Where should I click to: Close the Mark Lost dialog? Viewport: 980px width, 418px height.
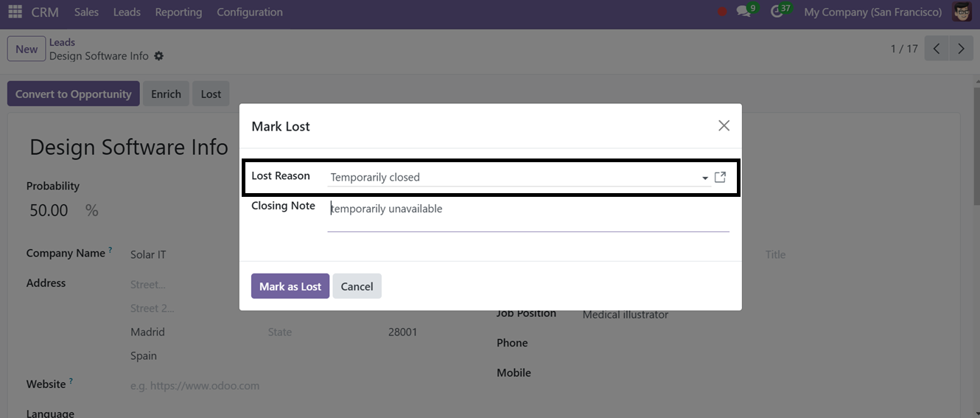[724, 126]
